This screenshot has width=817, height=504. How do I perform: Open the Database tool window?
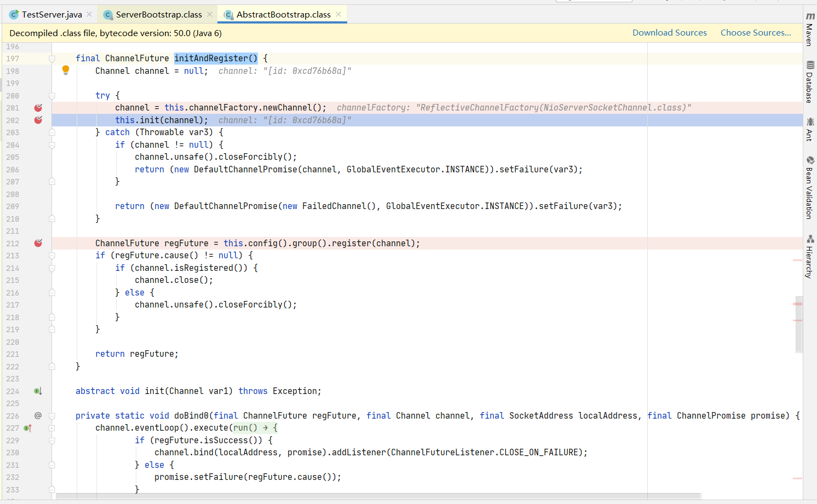(810, 82)
